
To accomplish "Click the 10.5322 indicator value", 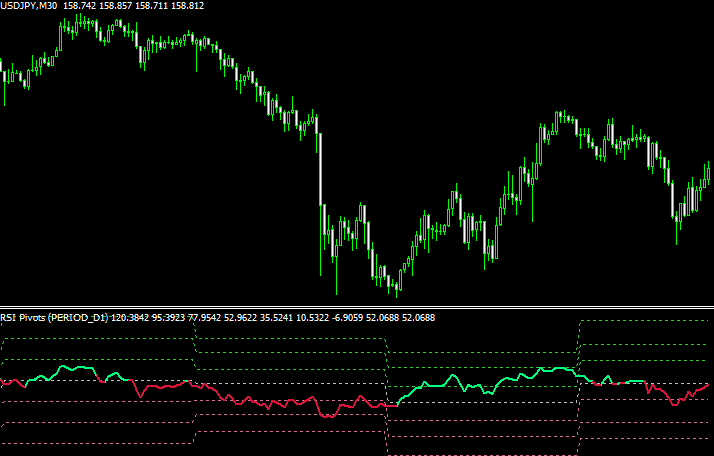I will 312,318.
